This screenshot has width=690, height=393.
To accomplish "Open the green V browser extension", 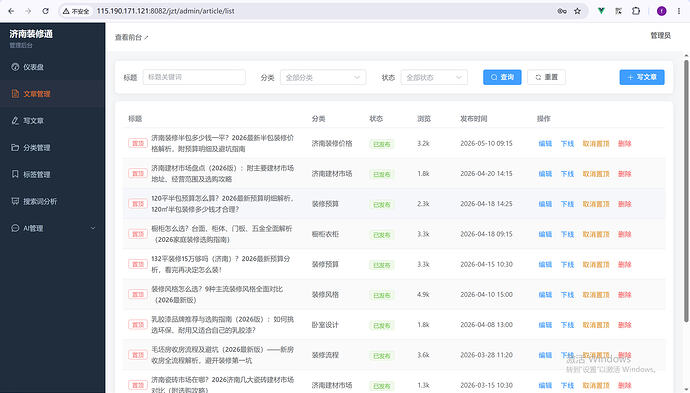I will pyautogui.click(x=601, y=11).
